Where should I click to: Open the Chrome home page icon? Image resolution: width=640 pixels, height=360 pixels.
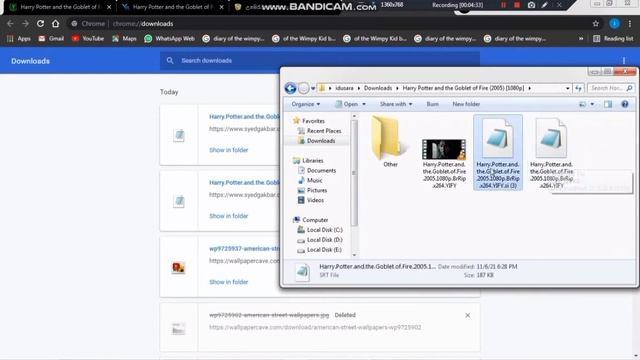click(x=56, y=24)
